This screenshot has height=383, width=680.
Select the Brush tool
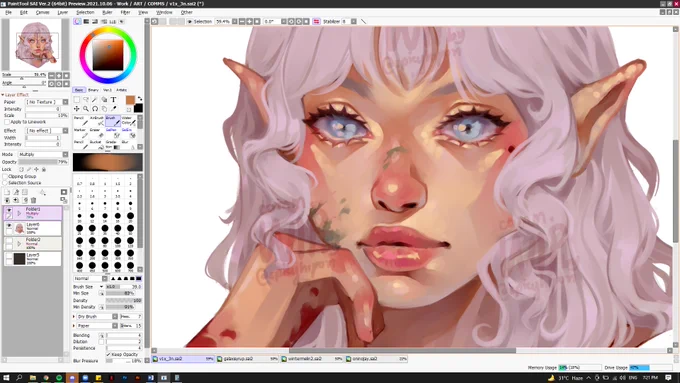pos(113,121)
